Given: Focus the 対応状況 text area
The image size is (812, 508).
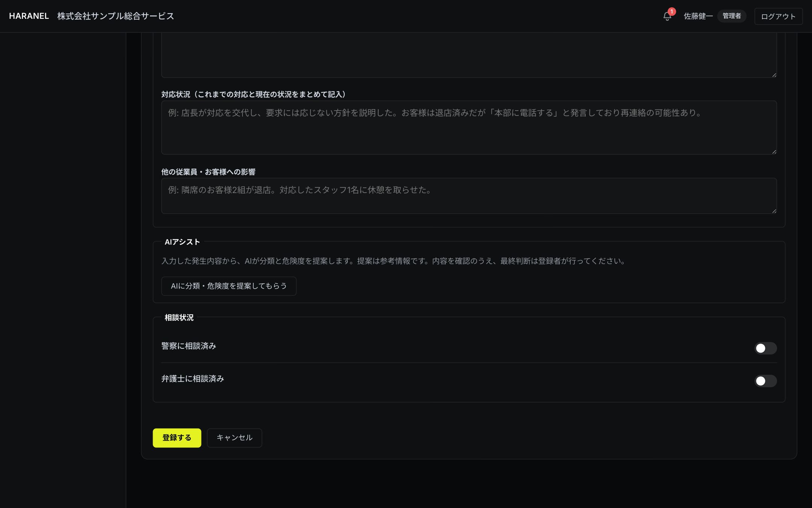Looking at the screenshot, I should (469, 128).
